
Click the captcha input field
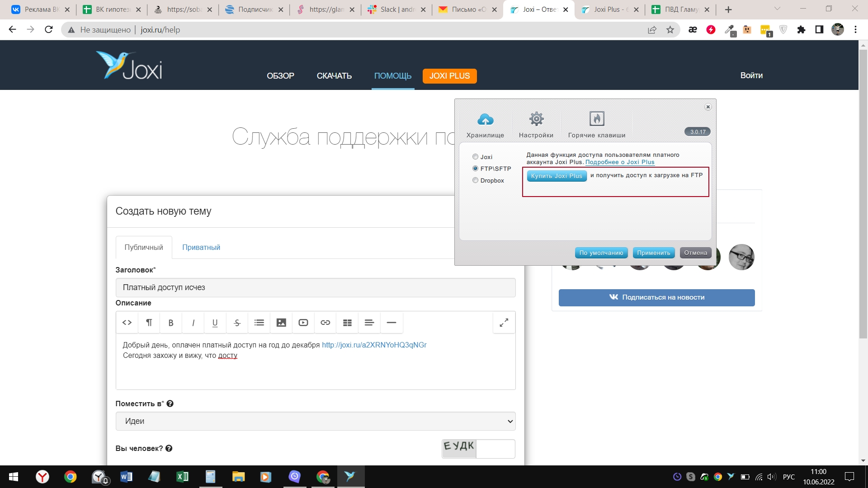pos(495,449)
